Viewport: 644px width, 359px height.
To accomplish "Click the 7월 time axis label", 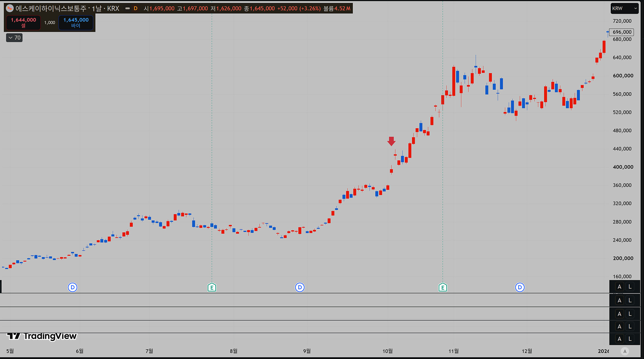I will [x=149, y=351].
